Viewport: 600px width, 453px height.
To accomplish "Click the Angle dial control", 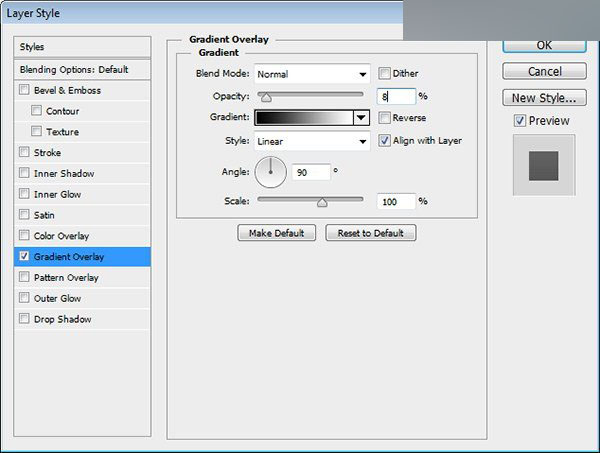I will [x=271, y=172].
